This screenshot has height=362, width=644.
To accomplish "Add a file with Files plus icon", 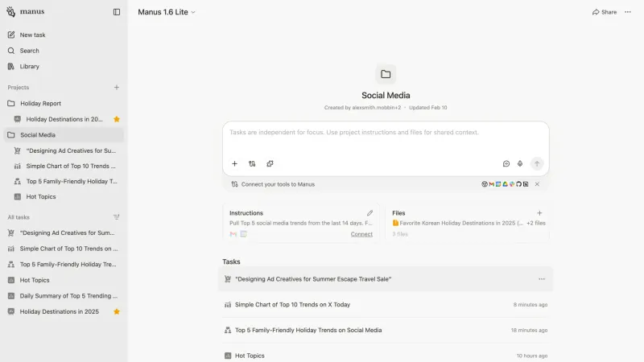I will pyautogui.click(x=539, y=213).
